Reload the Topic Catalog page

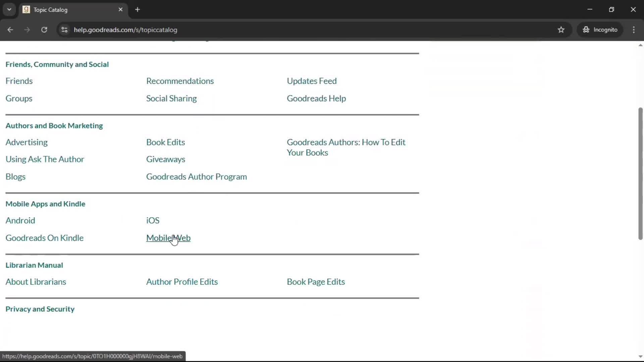[x=44, y=30]
